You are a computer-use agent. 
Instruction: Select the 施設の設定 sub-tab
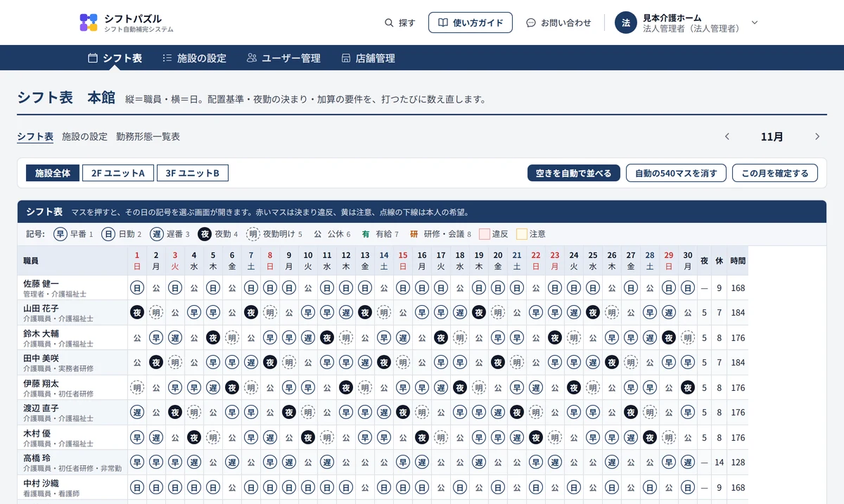[x=84, y=136]
